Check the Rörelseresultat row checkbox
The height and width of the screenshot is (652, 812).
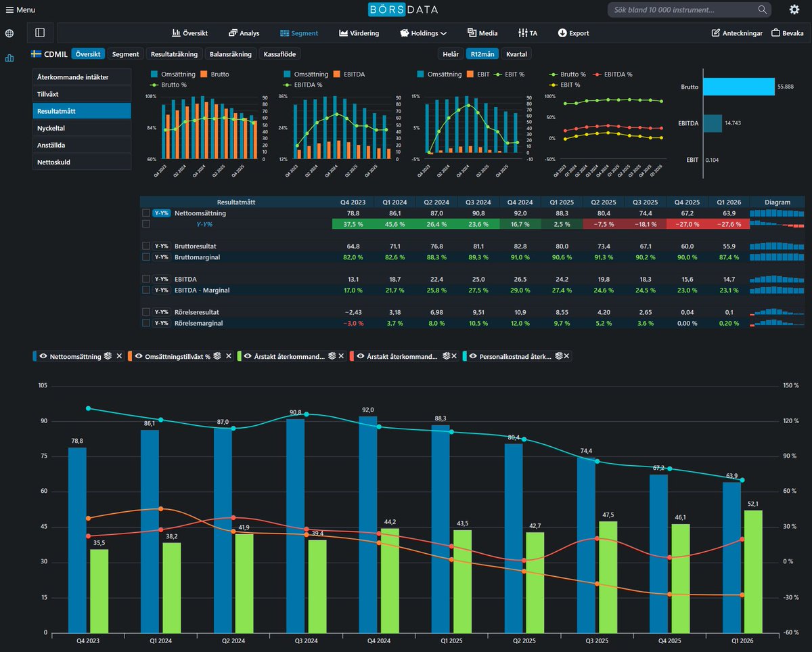146,312
